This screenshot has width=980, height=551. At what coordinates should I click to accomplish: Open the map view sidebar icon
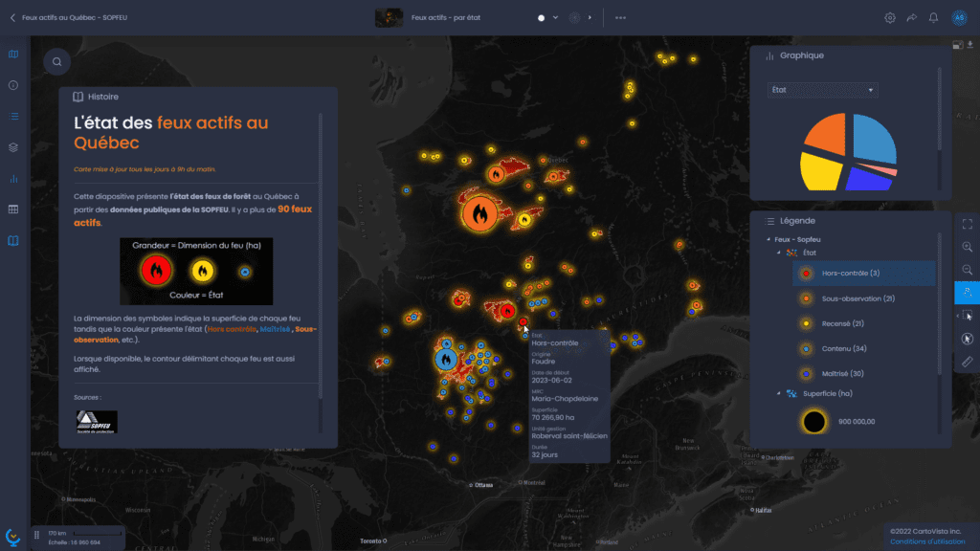click(13, 55)
